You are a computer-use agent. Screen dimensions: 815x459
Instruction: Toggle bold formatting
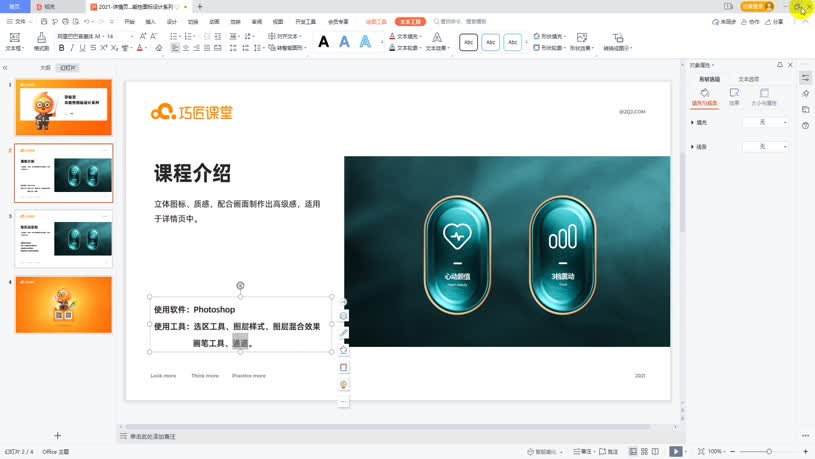click(61, 48)
